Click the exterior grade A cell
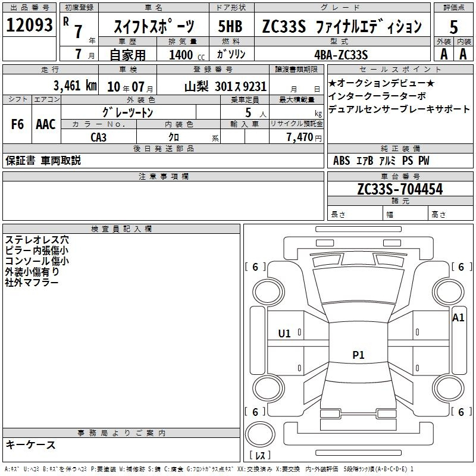Screen dimensions: 476x476 pyautogui.click(x=443, y=54)
